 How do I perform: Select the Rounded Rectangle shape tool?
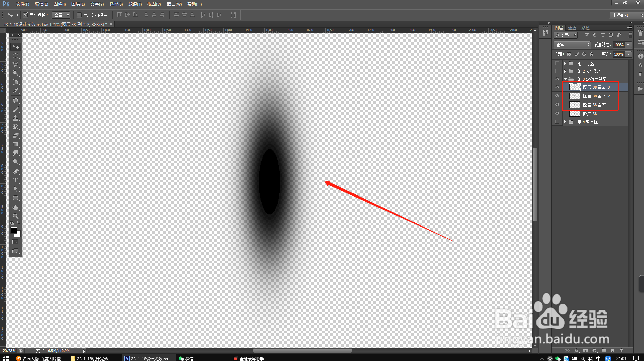[16, 198]
